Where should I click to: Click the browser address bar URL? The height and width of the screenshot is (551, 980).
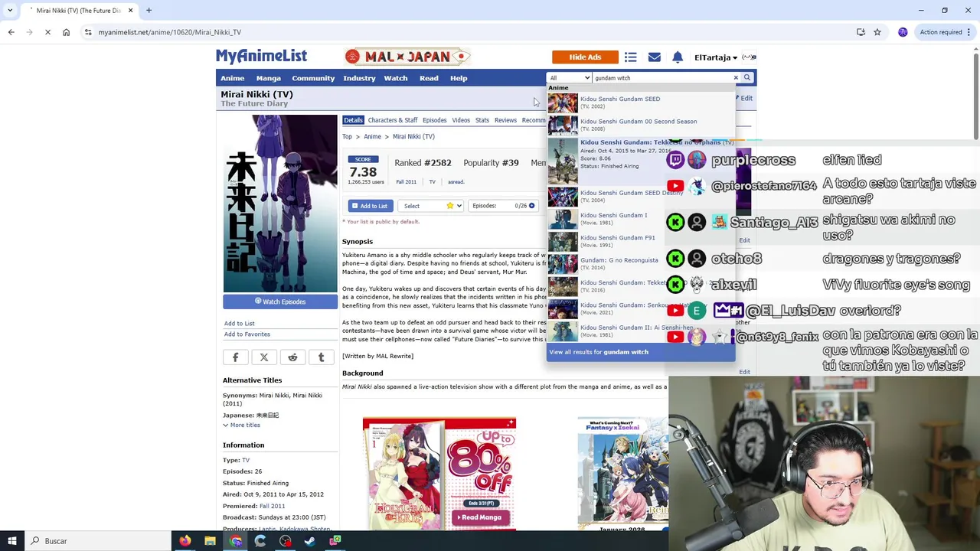coord(170,32)
